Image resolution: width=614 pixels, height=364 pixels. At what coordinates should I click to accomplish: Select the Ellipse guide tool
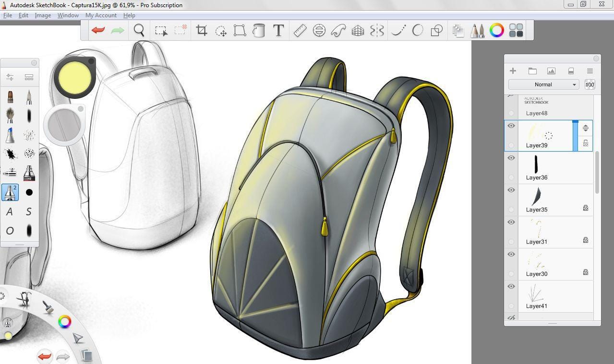[x=319, y=31]
